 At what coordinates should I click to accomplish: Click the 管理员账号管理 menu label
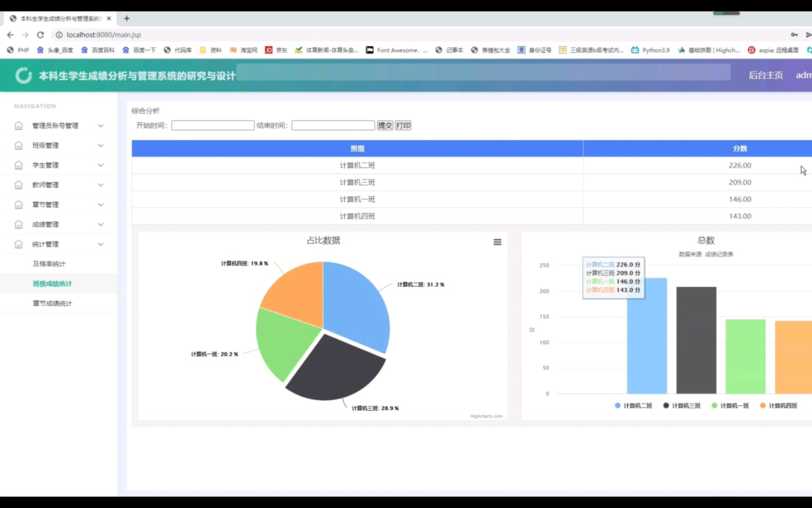coord(55,126)
